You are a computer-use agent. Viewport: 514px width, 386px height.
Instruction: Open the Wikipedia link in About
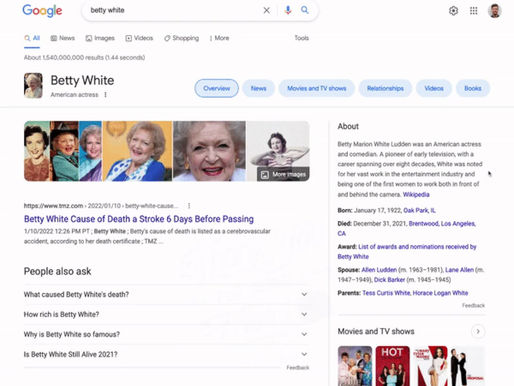pyautogui.click(x=416, y=195)
